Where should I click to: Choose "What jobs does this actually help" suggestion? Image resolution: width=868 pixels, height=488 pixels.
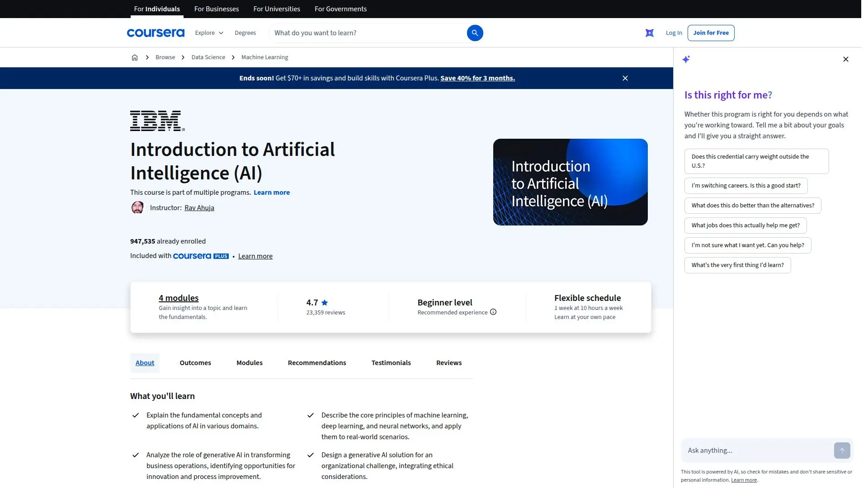pos(745,225)
